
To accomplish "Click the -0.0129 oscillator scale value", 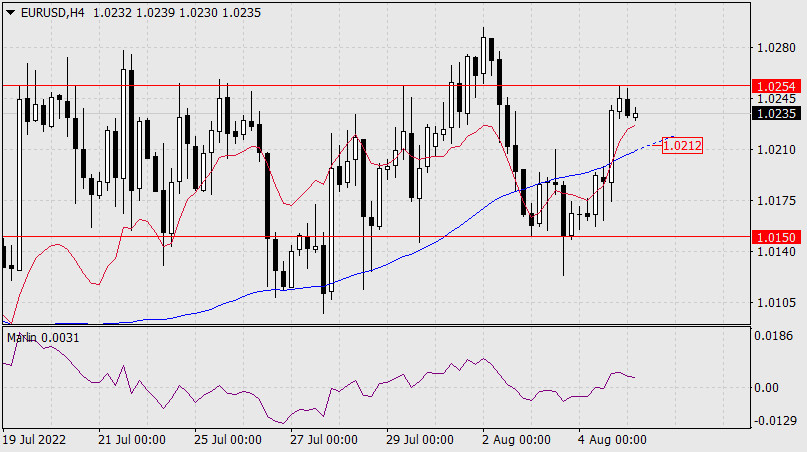I will [x=775, y=421].
